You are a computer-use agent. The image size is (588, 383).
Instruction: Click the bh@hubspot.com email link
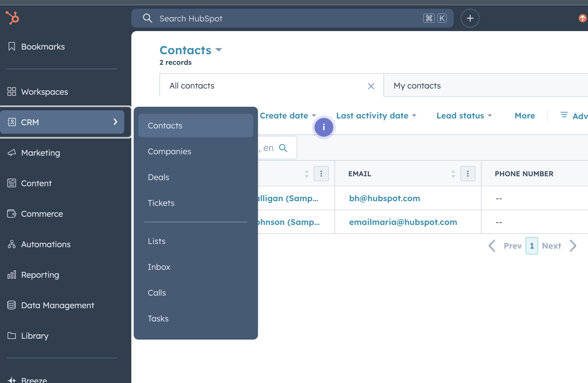click(x=384, y=198)
